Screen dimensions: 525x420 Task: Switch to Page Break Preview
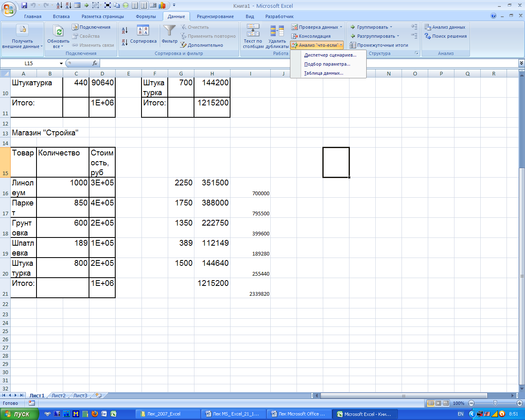pyautogui.click(x=445, y=403)
